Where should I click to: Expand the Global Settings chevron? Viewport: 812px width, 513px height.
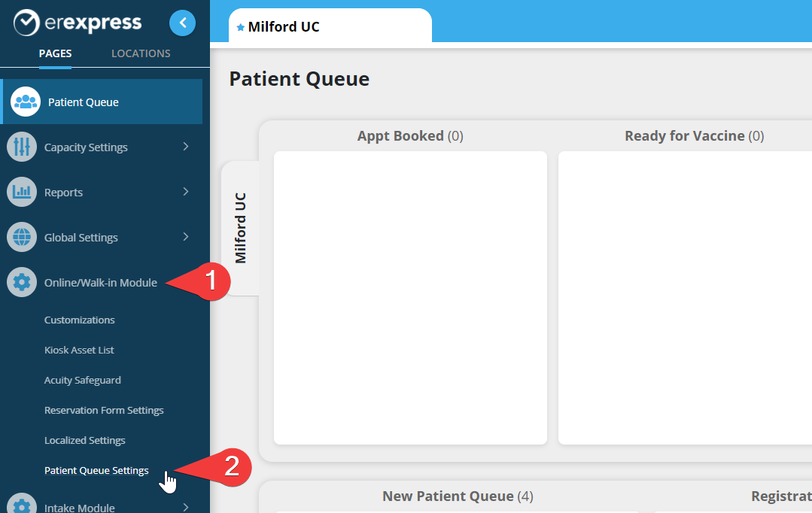coord(186,237)
